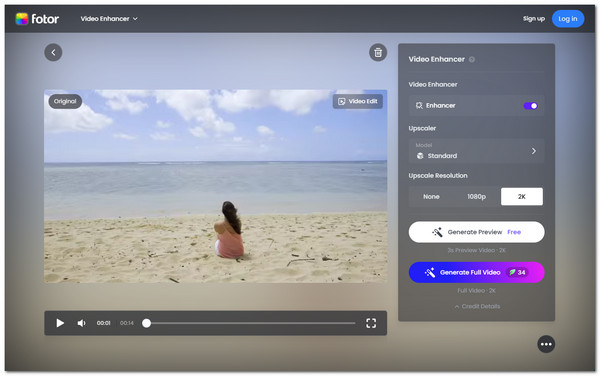Click the Video Enhancer info icon
Image resolution: width=600 pixels, height=376 pixels.
472,59
